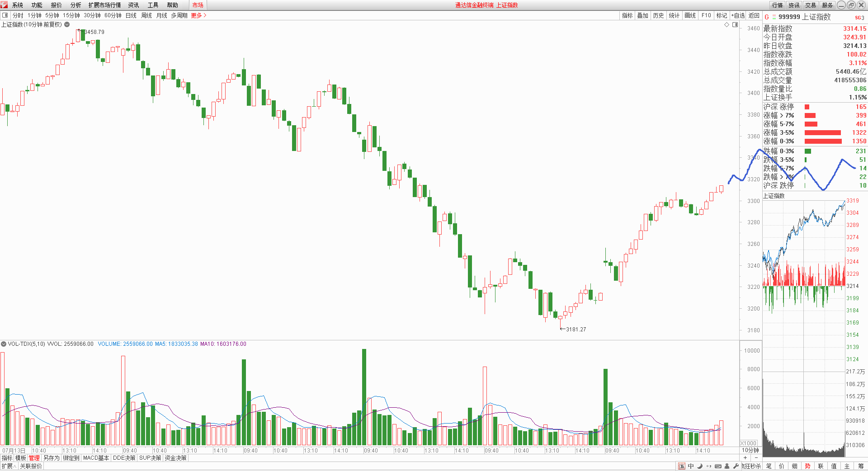The width and height of the screenshot is (868, 471).
Task: Click the app logo in title bar
Action: point(4,5)
